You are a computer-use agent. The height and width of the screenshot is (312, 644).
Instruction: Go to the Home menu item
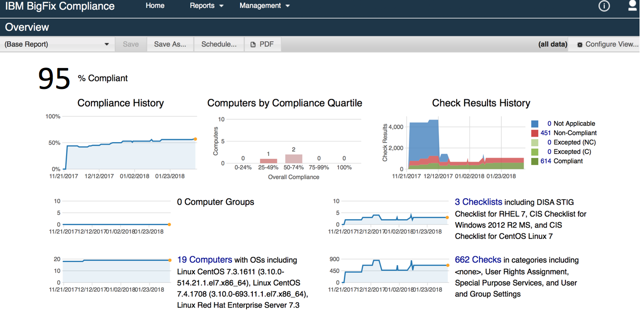(x=155, y=6)
